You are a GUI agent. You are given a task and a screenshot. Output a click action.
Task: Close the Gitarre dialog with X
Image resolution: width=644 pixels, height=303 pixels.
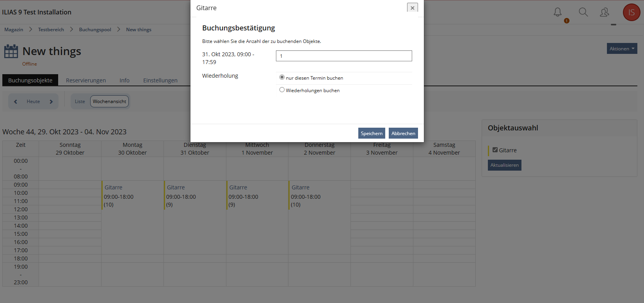point(412,8)
